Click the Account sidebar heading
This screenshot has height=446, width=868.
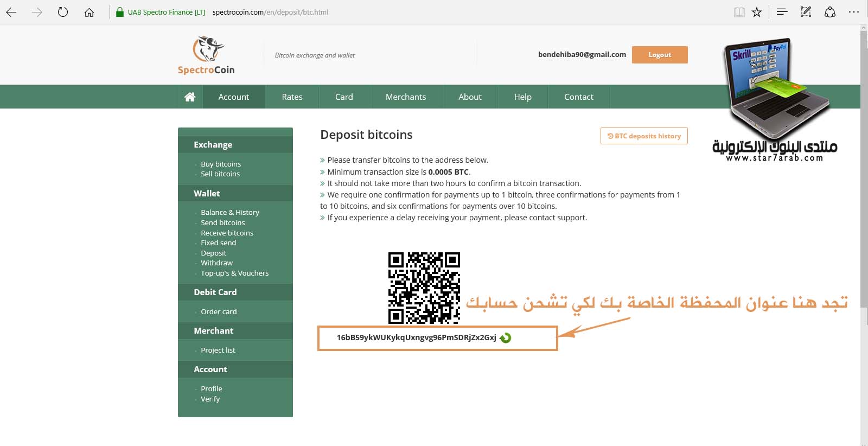235,369
